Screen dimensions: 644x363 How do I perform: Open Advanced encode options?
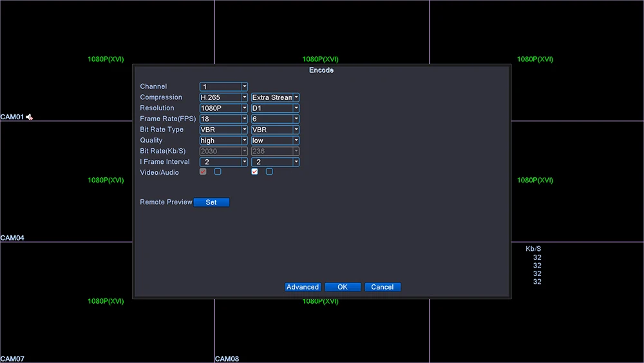point(303,287)
